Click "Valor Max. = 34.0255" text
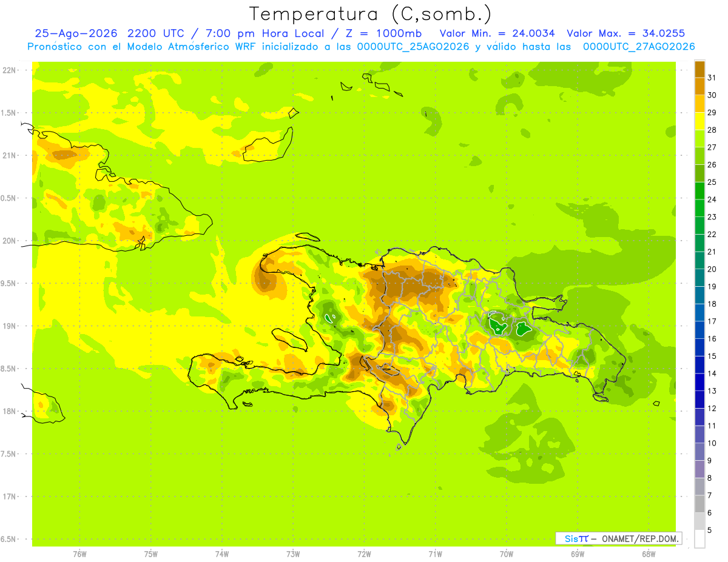 (x=626, y=33)
